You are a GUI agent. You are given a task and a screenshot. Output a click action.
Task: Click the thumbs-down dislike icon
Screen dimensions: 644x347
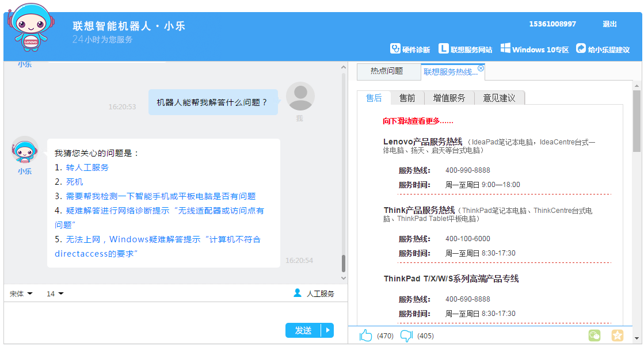pos(406,336)
